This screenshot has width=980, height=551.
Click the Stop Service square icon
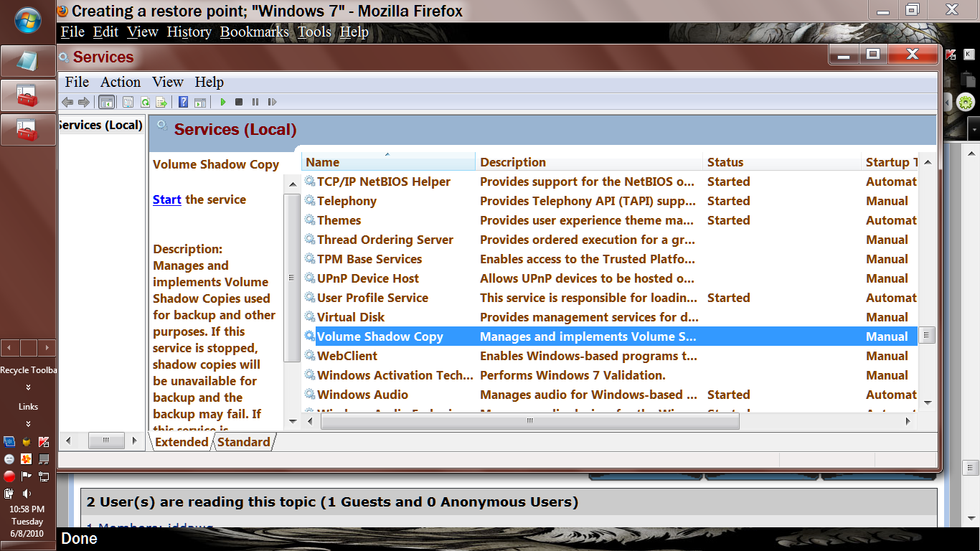pos(239,102)
